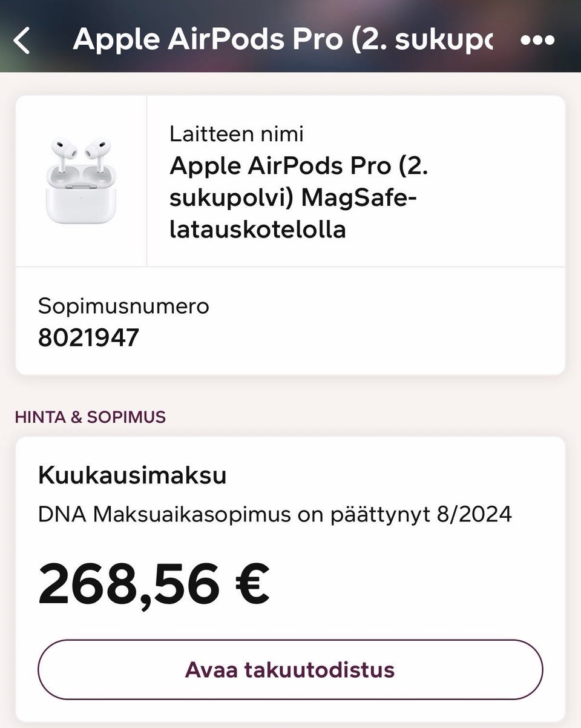The height and width of the screenshot is (728, 581).
Task: Select the "Laitteen nimi" label
Action: point(237,133)
